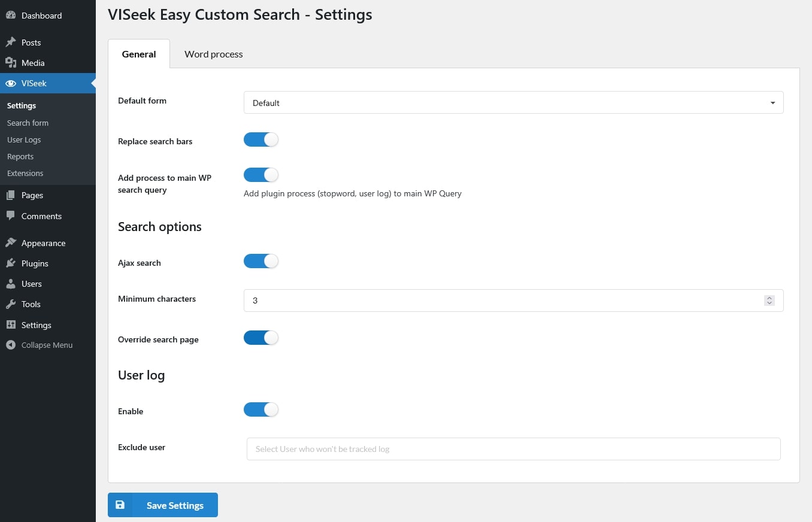This screenshot has width=812, height=522.
Task: Open the Media library icon
Action: pos(11,63)
